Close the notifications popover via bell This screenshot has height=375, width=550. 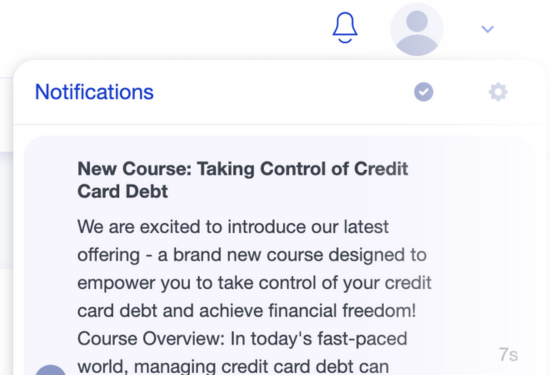click(x=345, y=28)
